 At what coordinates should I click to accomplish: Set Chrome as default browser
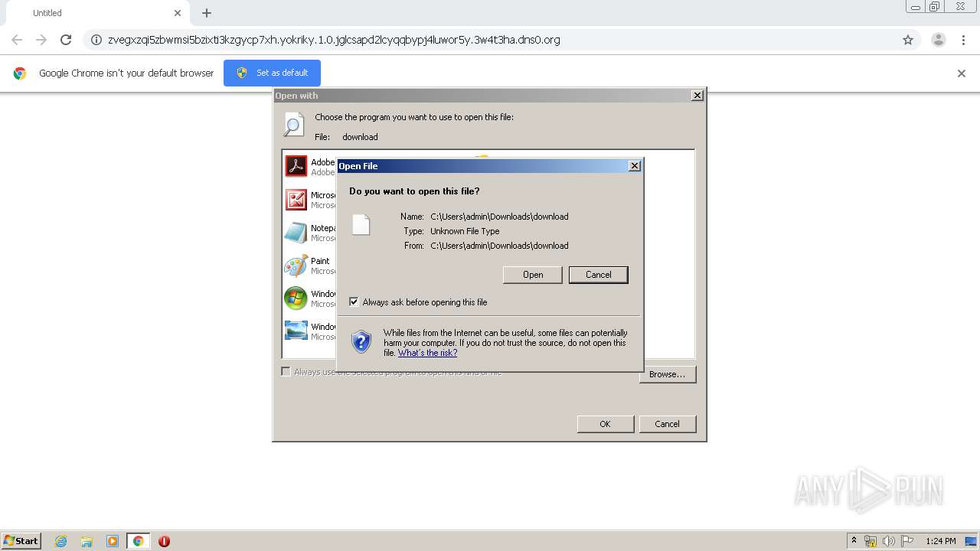click(272, 73)
